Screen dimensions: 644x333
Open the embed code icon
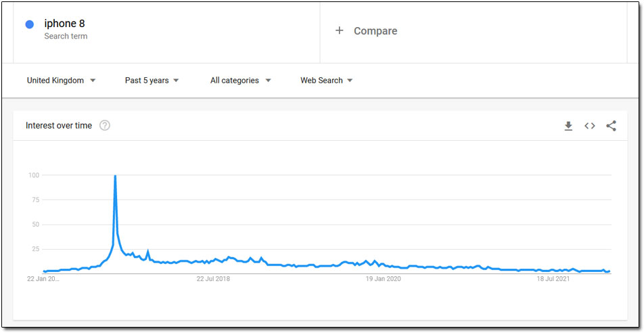[590, 126]
